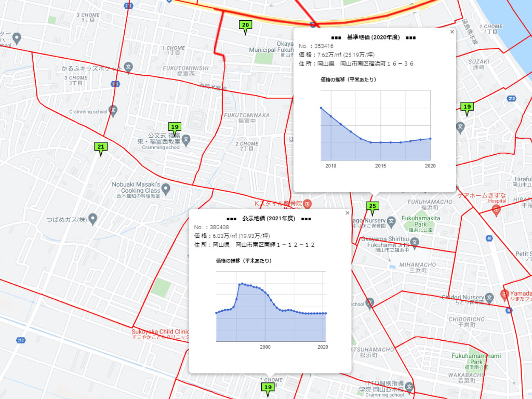Click the green 20 land price marker
Screen dimensions: 532x399
(246, 25)
